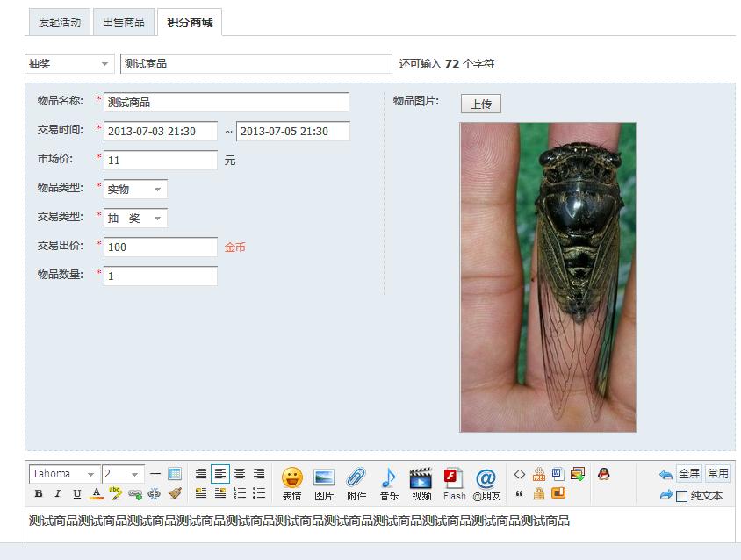Align text left in the editor

pos(220,473)
